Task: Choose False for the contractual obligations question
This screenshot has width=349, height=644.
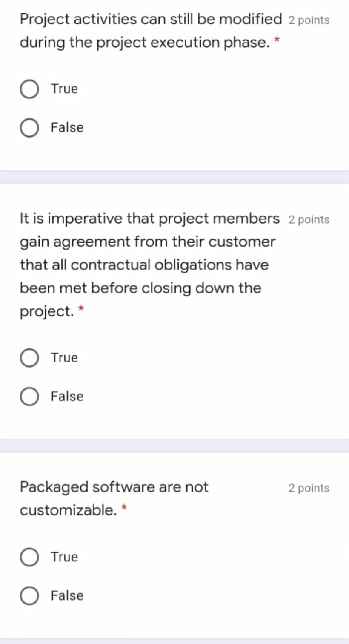Action: 29,396
